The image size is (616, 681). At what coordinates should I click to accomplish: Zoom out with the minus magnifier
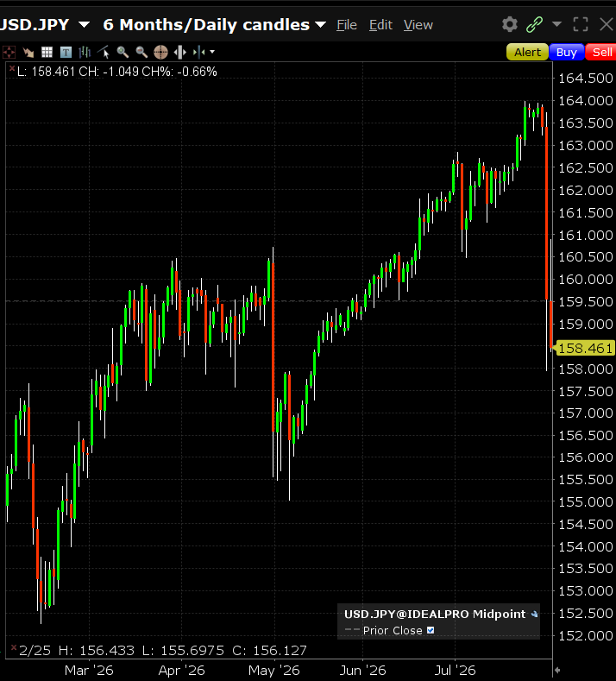click(141, 52)
